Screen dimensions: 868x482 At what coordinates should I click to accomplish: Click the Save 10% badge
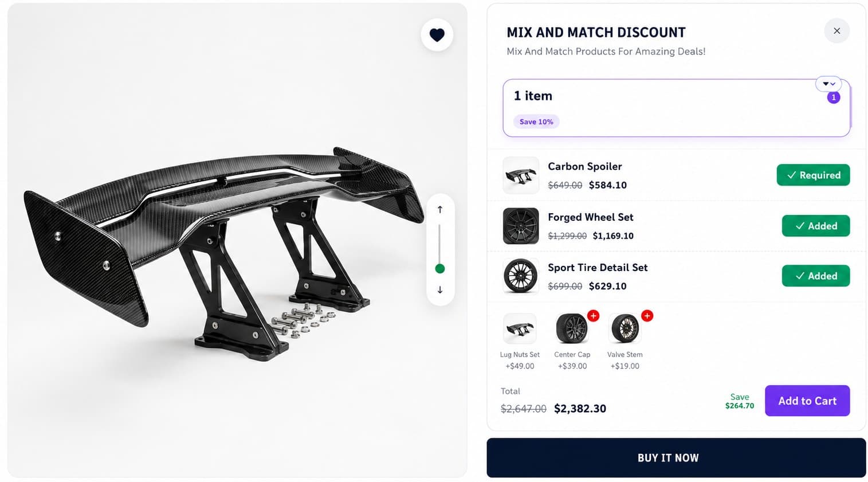[x=536, y=122]
